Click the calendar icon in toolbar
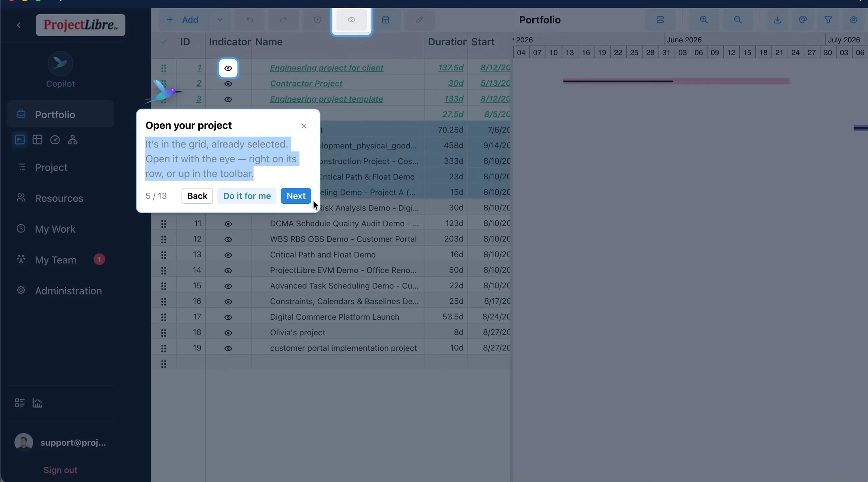Screen dimensions: 868x482 pyautogui.click(x=386, y=20)
